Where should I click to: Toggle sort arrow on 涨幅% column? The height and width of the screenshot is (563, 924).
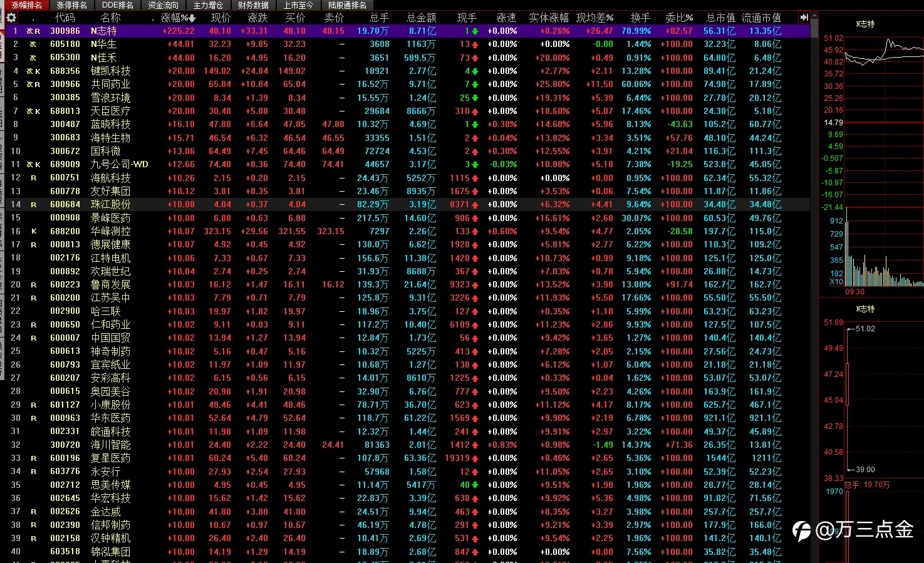tap(192, 18)
